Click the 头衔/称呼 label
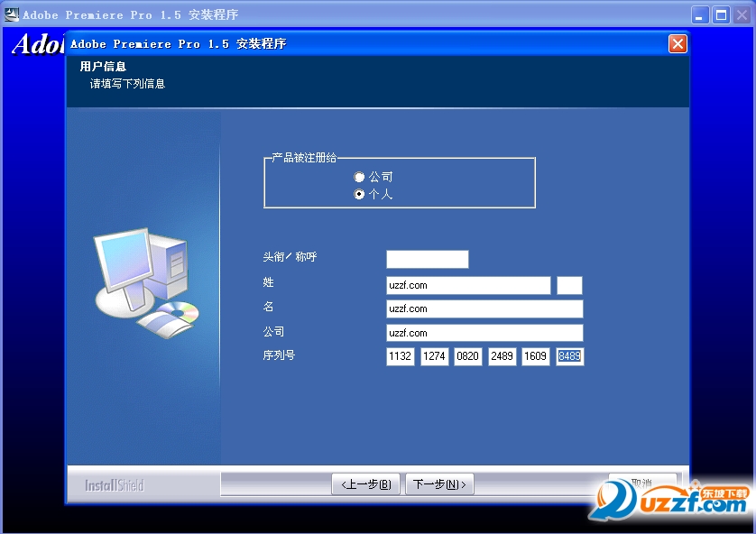 click(290, 257)
